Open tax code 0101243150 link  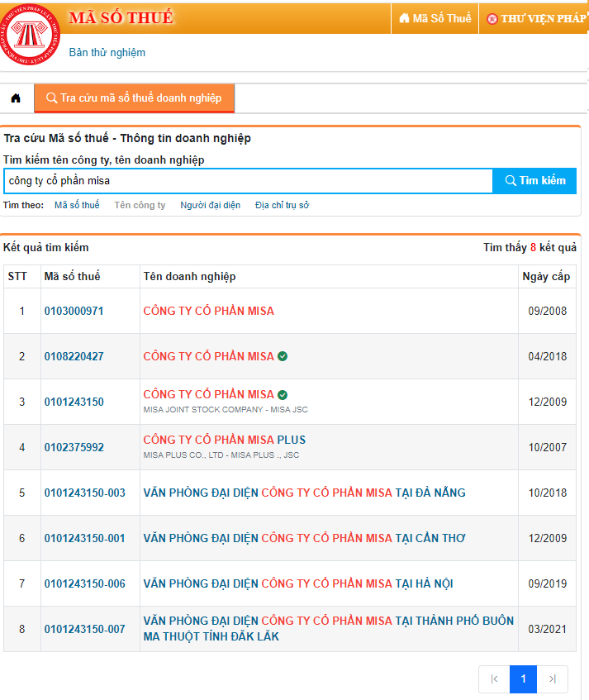click(74, 402)
